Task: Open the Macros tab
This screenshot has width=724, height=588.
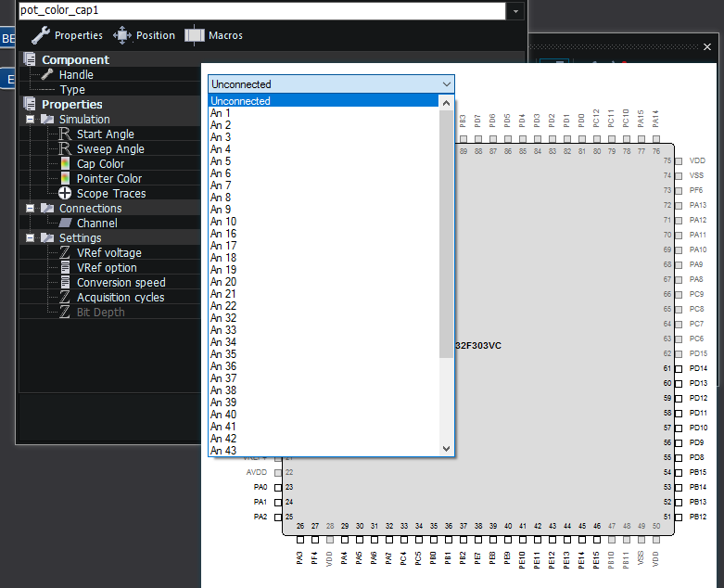Action: pyautogui.click(x=213, y=35)
